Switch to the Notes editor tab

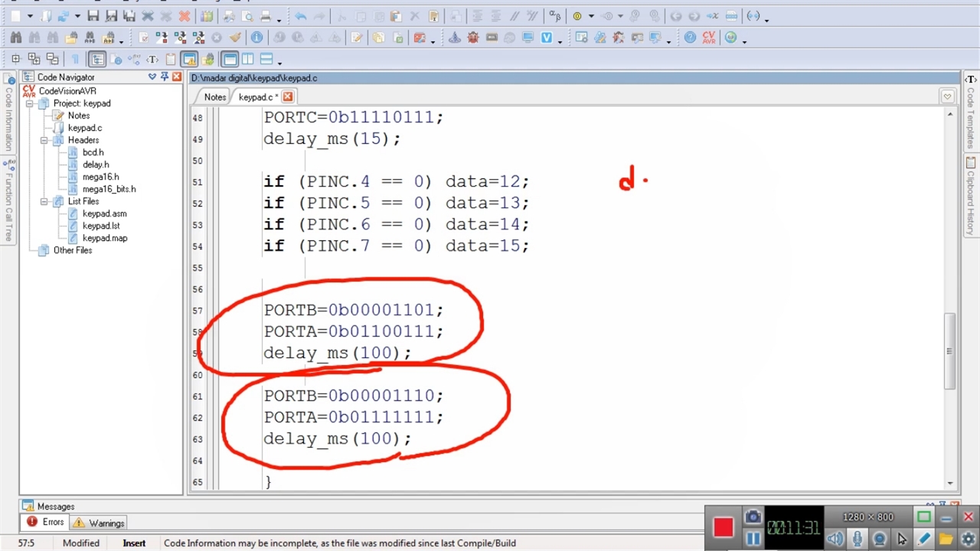215,97
